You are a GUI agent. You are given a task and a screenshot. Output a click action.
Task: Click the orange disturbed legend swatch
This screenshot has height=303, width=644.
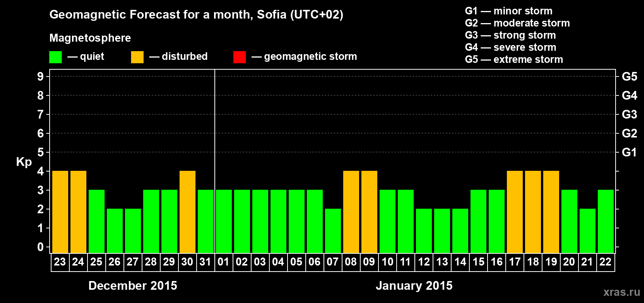coord(137,57)
